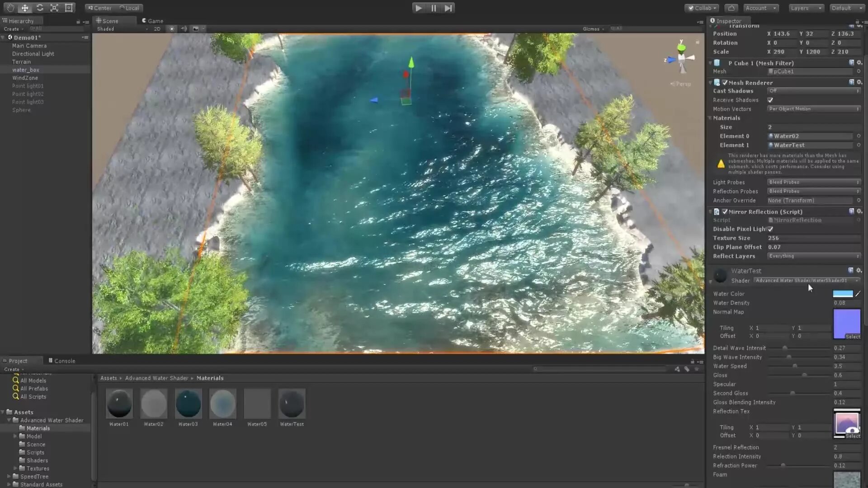The image size is (868, 488).
Task: Open the Cast Shadows dropdown
Action: [813, 91]
